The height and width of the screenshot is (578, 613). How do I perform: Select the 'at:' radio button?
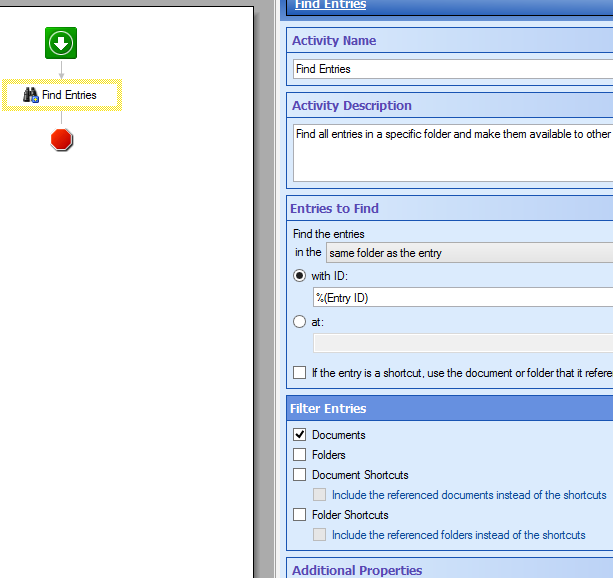click(299, 322)
